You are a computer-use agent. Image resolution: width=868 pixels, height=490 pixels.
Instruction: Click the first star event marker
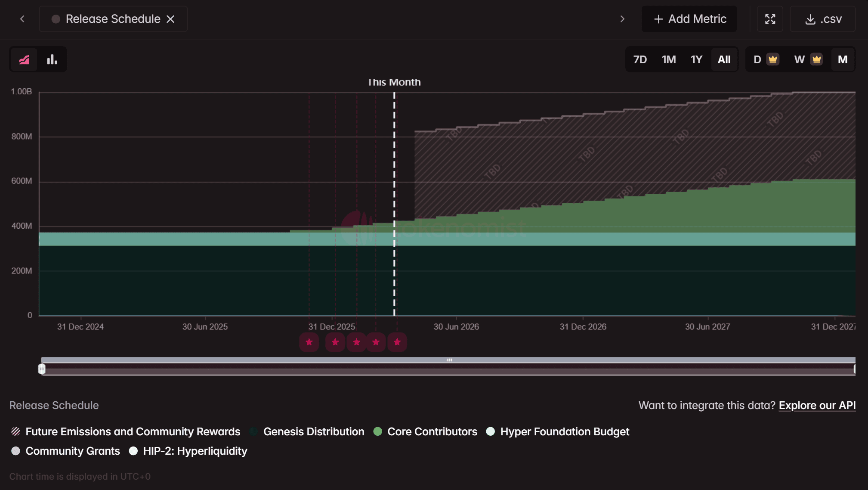[309, 342]
